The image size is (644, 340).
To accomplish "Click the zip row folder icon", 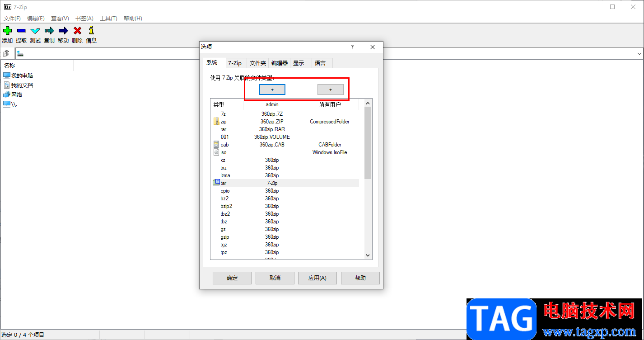I will click(x=216, y=121).
